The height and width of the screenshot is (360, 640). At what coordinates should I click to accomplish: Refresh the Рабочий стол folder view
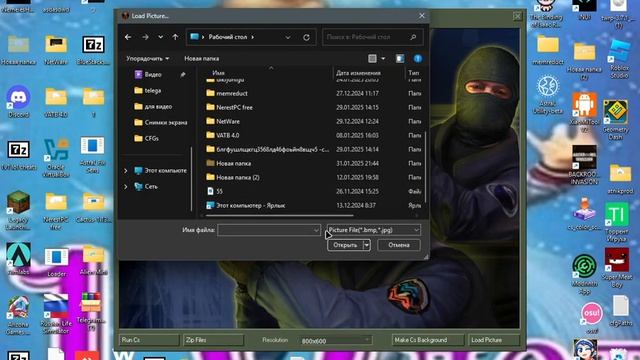(306, 37)
